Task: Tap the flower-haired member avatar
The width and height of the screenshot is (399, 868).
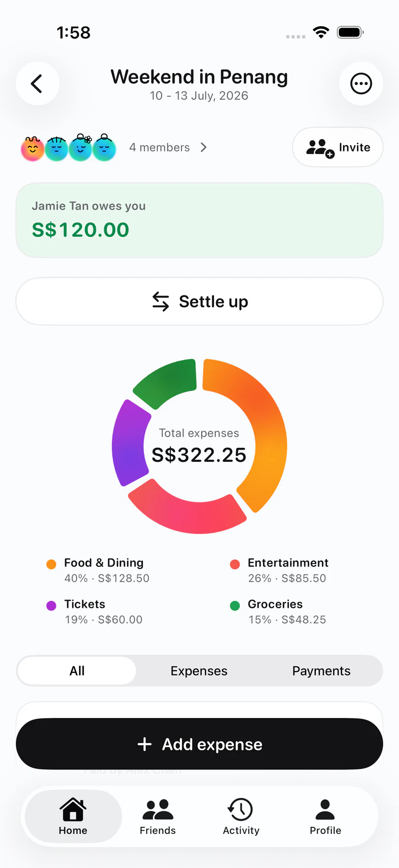Action: point(80,148)
